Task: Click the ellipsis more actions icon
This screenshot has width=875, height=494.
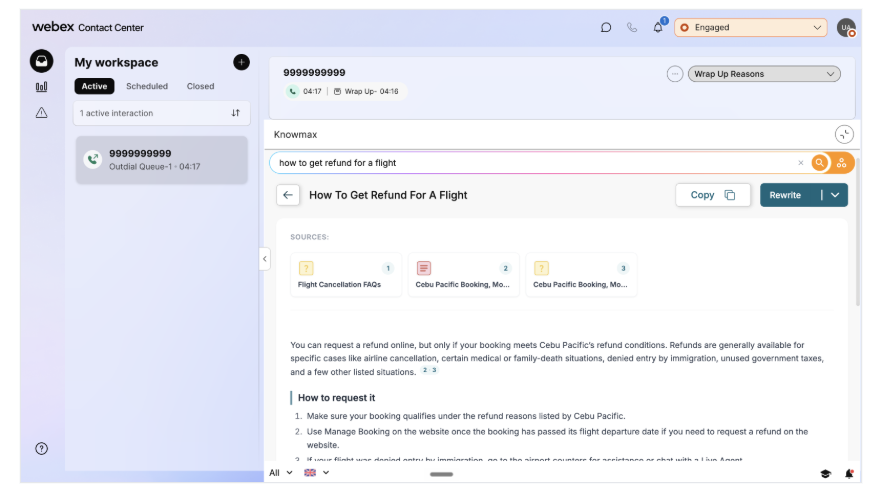Action: point(675,74)
